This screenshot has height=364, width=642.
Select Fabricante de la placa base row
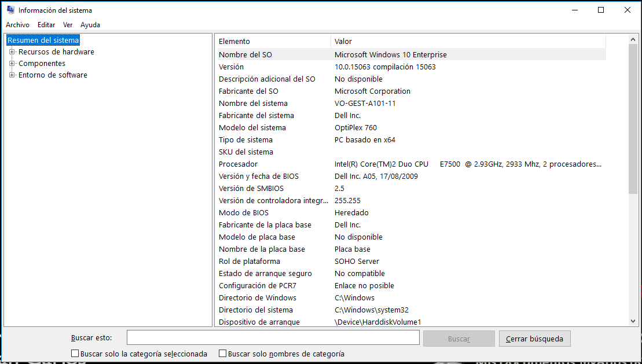click(x=412, y=225)
